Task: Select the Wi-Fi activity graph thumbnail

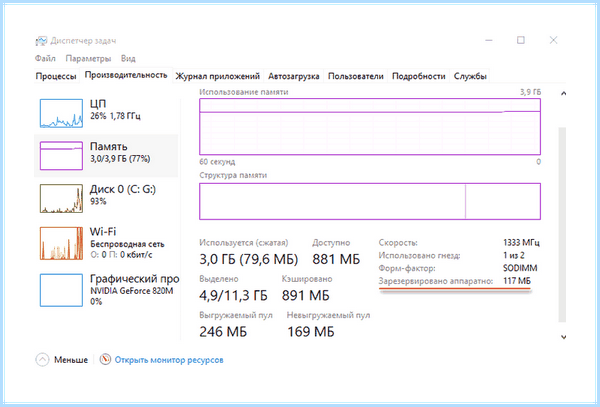Action: pyautogui.click(x=61, y=243)
